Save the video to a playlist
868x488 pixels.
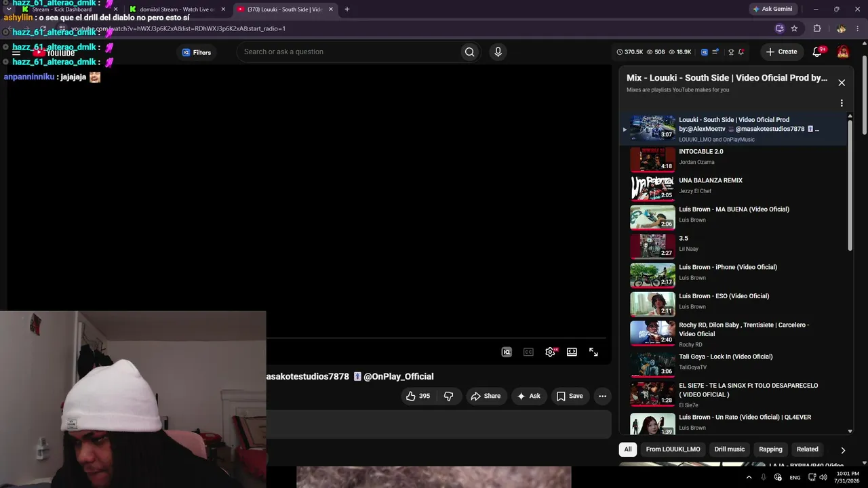[x=570, y=396]
